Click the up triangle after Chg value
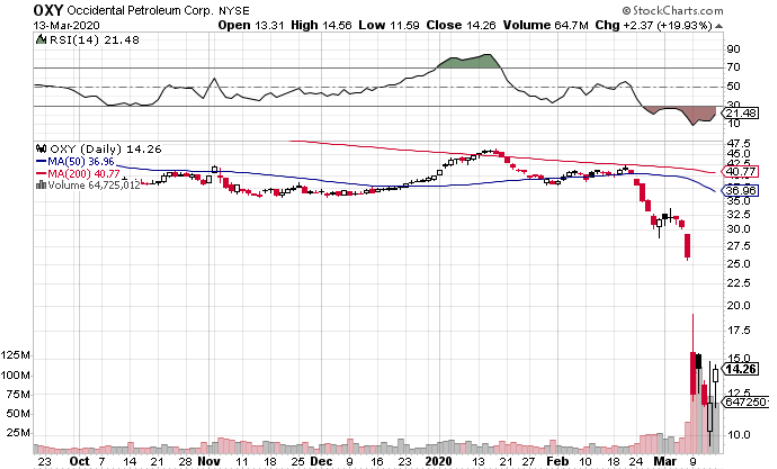Image resolution: width=777 pixels, height=469 pixels. 719,26
